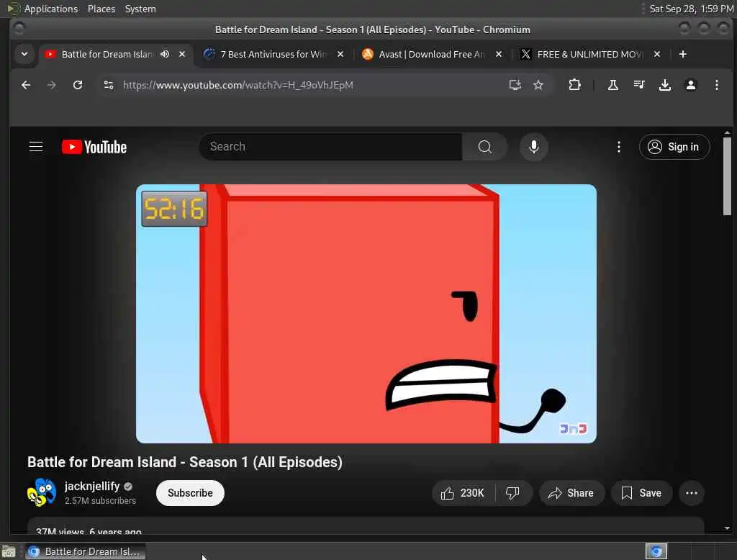Click the video title text

(185, 462)
